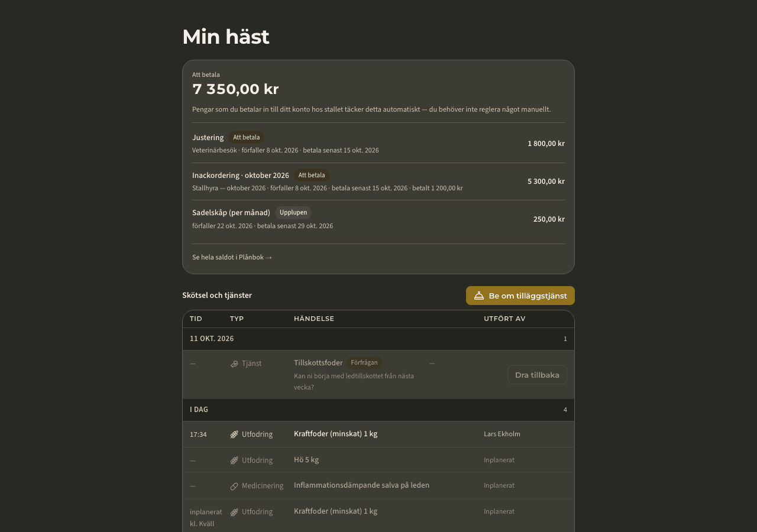Click the total amount 7 350,00 kr
This screenshot has height=532, width=757.
point(235,89)
